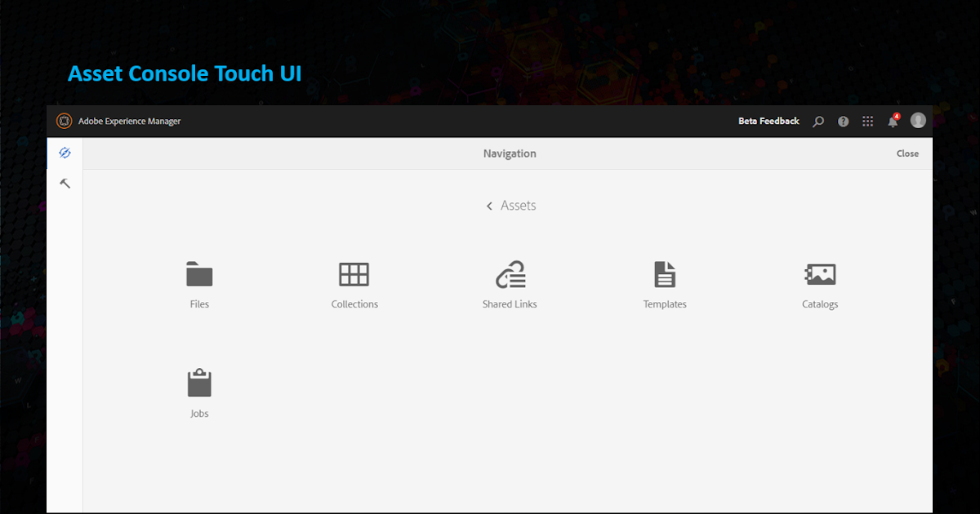
Task: Open the user profile avatar
Action: (x=918, y=120)
